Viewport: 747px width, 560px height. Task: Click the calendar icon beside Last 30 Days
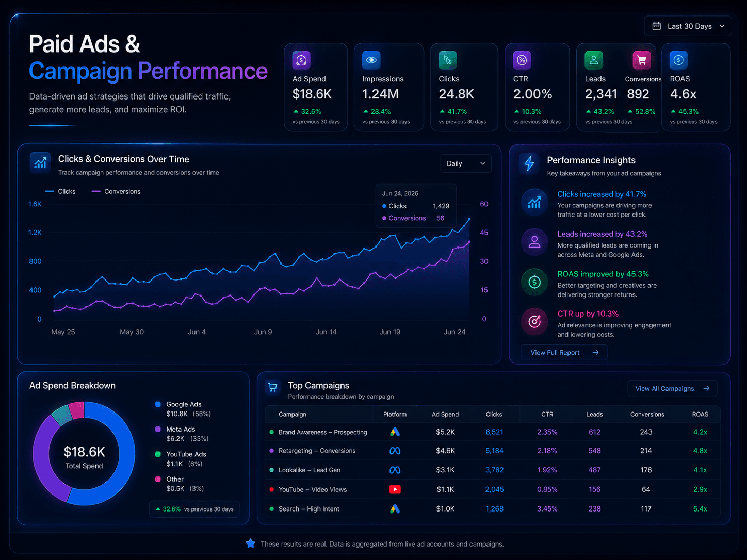tap(656, 26)
